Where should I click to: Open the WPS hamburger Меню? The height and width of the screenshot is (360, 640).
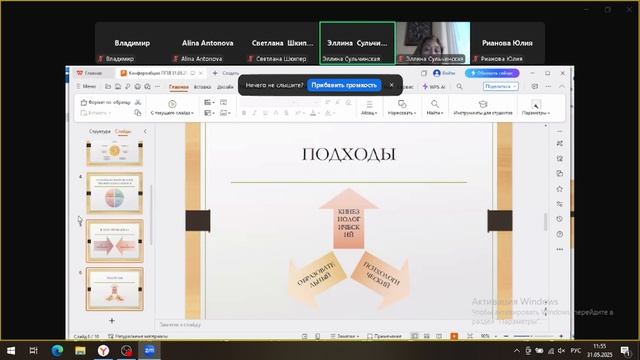point(86,86)
